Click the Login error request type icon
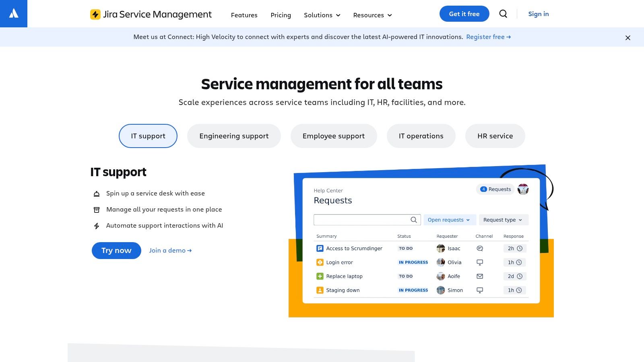The height and width of the screenshot is (362, 644). (x=320, y=262)
